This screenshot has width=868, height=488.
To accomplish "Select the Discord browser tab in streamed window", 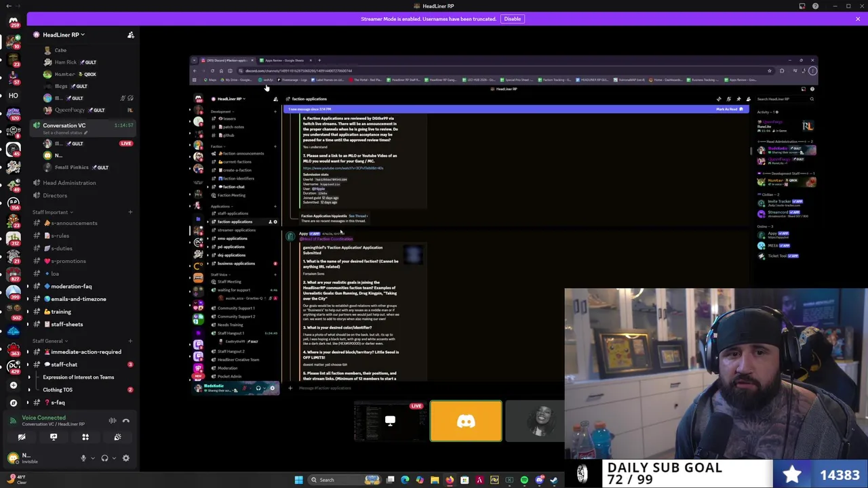I will tap(227, 60).
